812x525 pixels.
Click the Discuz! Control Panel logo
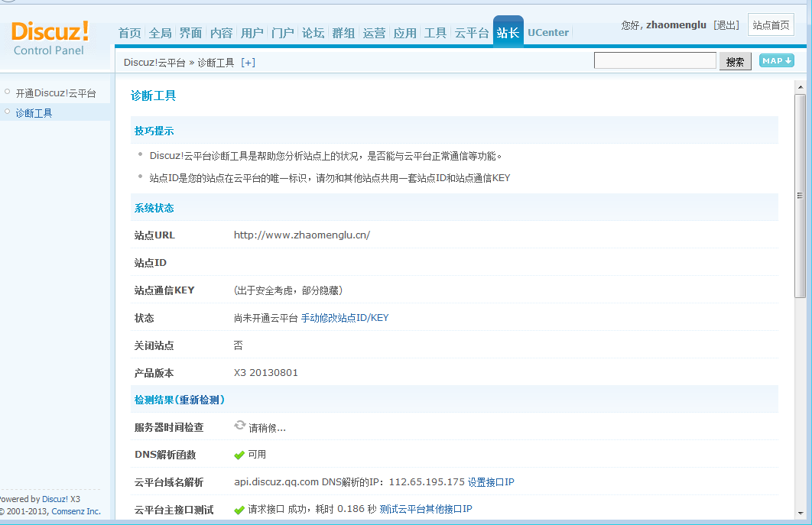point(50,38)
